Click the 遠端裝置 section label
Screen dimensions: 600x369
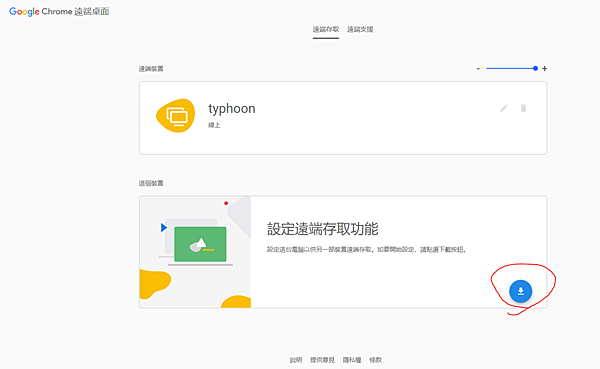[151, 69]
